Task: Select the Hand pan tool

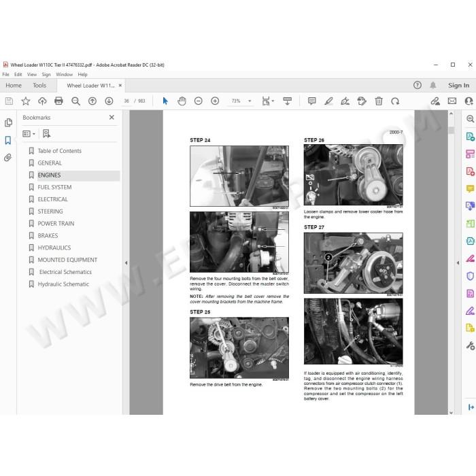Action: point(182,101)
